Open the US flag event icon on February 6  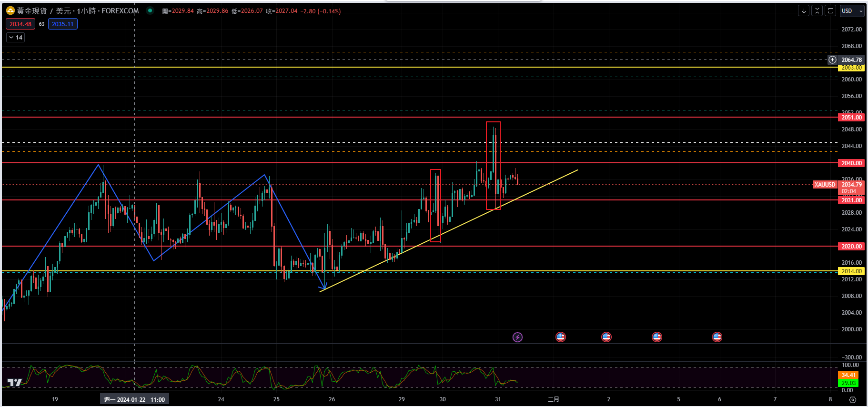(717, 337)
